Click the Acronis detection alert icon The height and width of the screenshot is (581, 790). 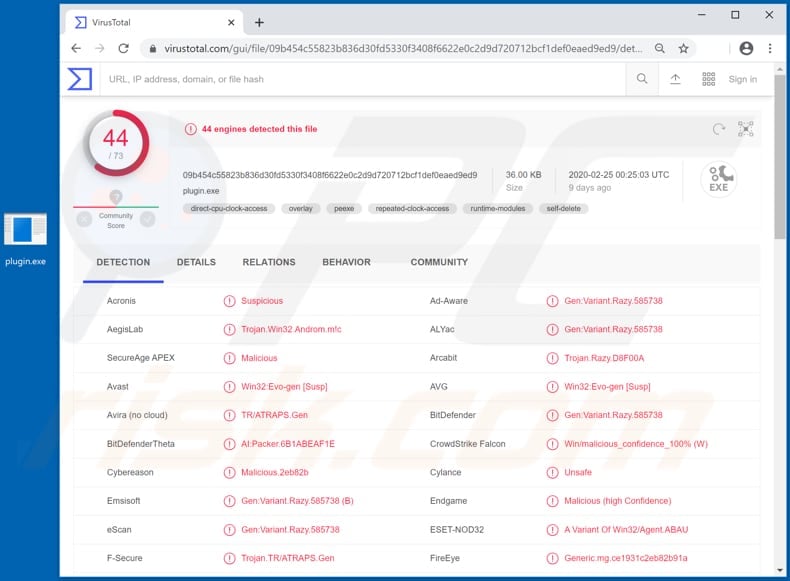click(x=229, y=301)
